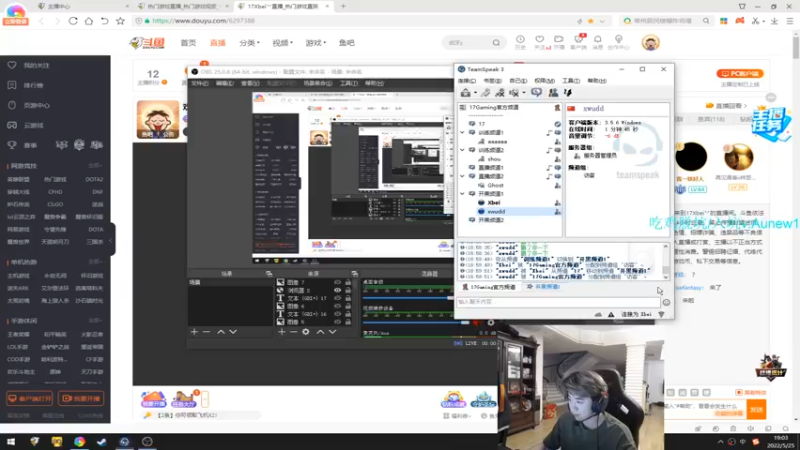Open OBS mixer audio settings gear
800x450 pixels.
pos(491,322)
